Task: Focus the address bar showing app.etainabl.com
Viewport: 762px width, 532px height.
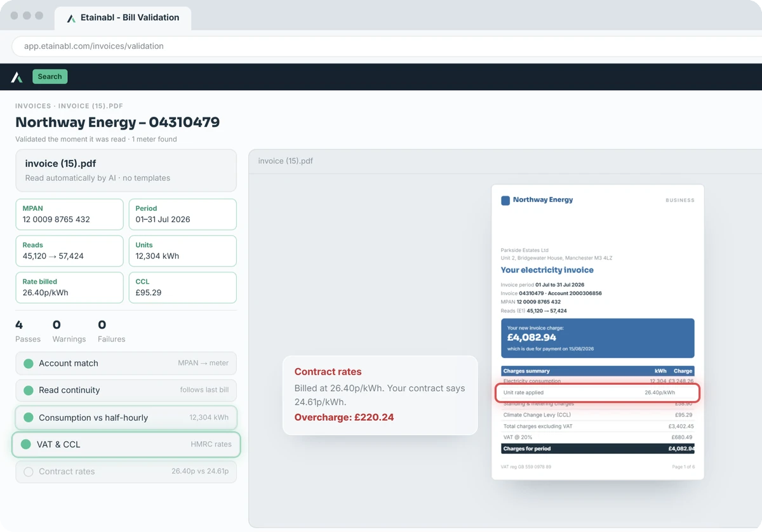Action: 386,46
